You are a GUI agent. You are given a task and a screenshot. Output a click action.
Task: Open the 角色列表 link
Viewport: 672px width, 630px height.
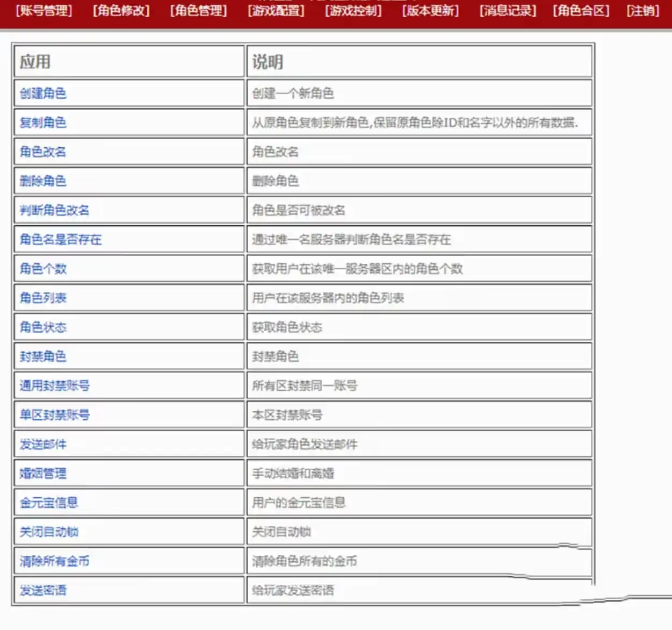coord(43,298)
